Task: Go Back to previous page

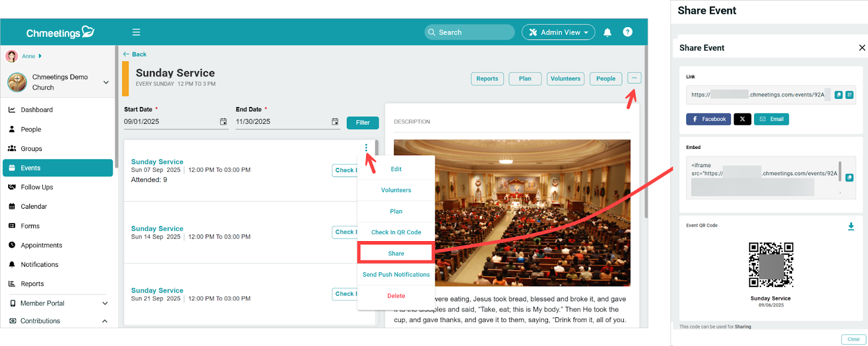Action: (135, 54)
